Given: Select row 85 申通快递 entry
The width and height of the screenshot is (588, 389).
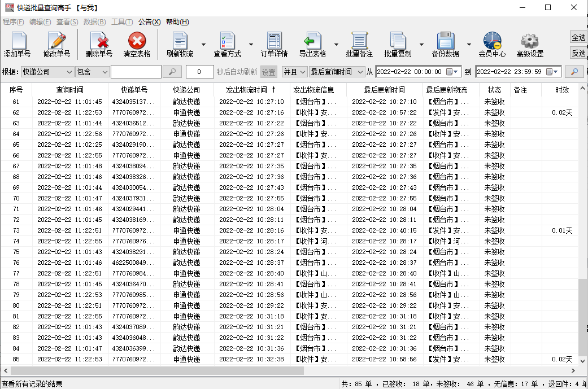Looking at the screenshot, I should pyautogui.click(x=289, y=360).
